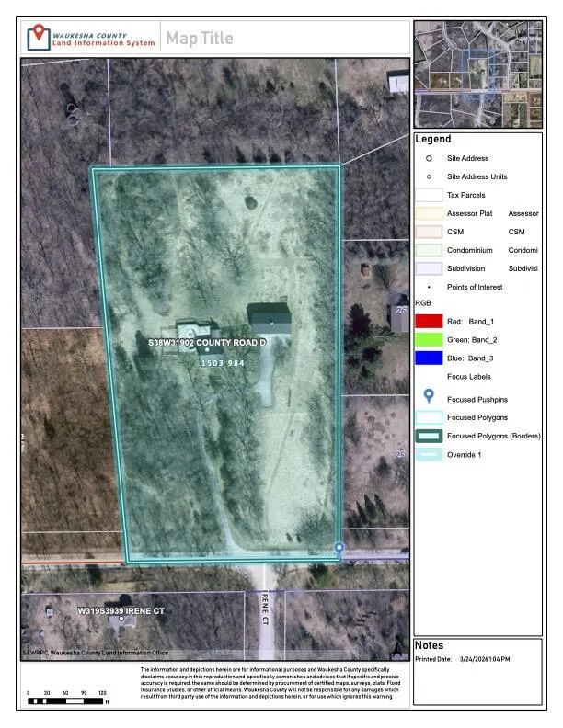Viewport: 563px width, 728px height.
Task: Click the Points of Interest dot symbol
Action: [x=429, y=287]
